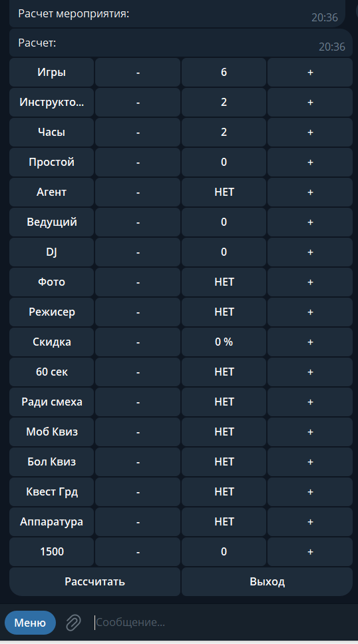The image size is (358, 644).
Task: Add a DJ with plus button
Action: coord(310,252)
